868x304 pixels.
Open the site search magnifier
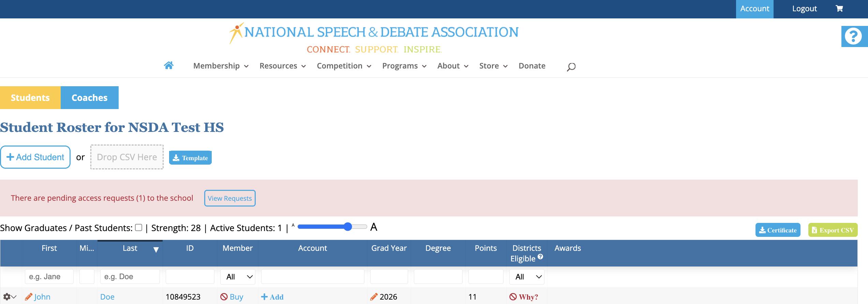click(x=571, y=67)
